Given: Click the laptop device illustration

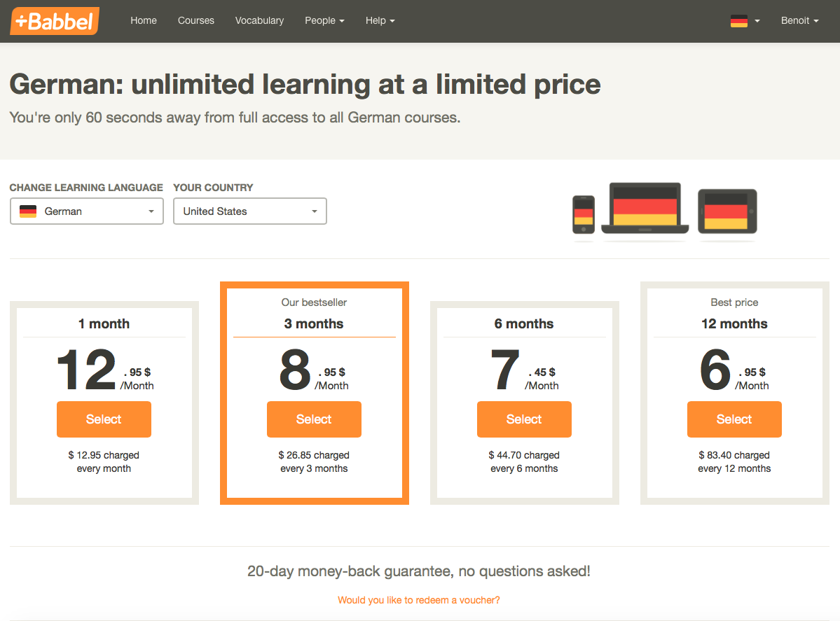Looking at the screenshot, I should [x=645, y=208].
